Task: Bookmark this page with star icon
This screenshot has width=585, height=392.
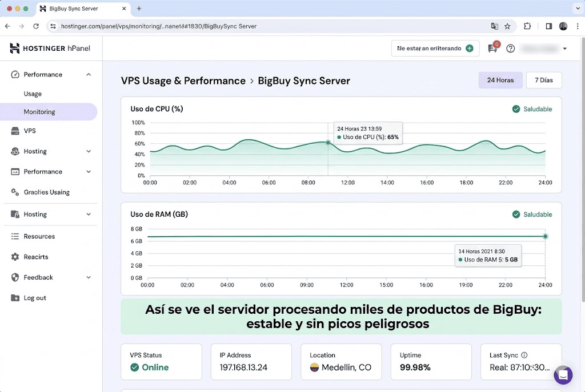Action: tap(507, 26)
